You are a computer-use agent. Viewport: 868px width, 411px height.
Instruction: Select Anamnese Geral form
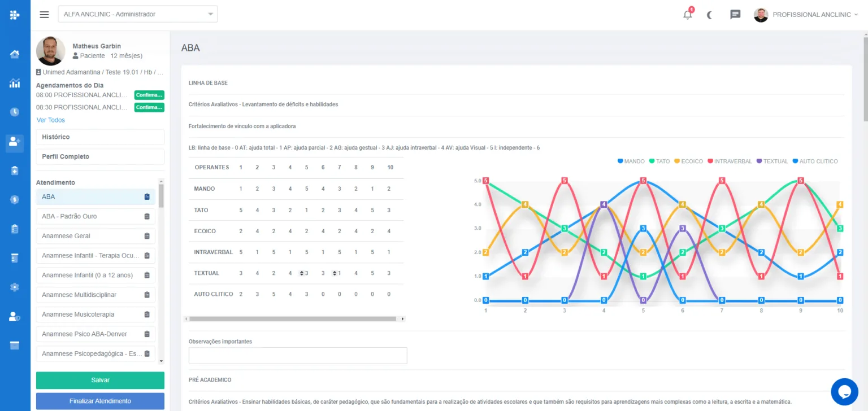96,236
